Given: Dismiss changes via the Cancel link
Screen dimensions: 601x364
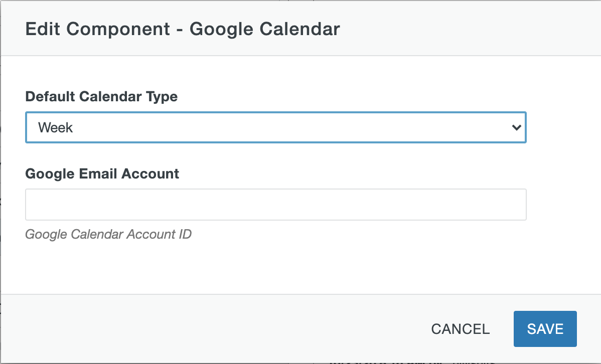Looking at the screenshot, I should (460, 329).
